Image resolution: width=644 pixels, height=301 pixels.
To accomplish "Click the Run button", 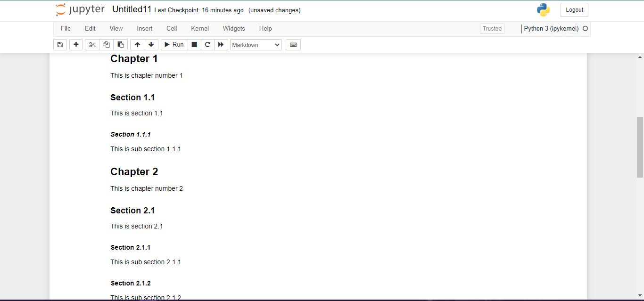I will (174, 45).
